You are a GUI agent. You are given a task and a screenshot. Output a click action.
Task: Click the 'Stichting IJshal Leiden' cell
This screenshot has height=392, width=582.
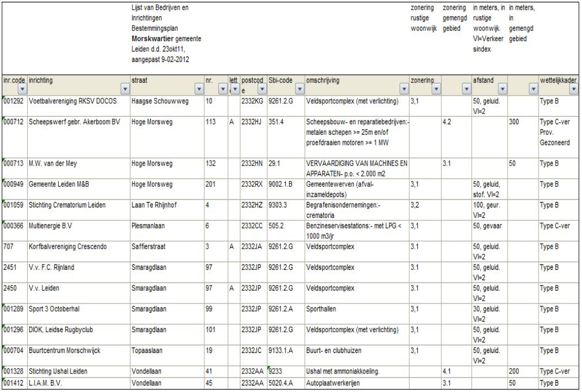point(79,371)
